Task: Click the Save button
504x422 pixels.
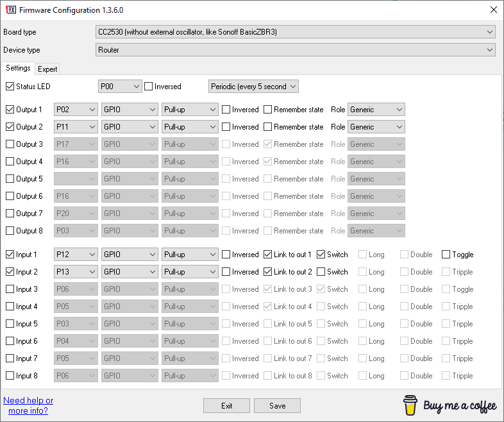Action: pos(278,405)
